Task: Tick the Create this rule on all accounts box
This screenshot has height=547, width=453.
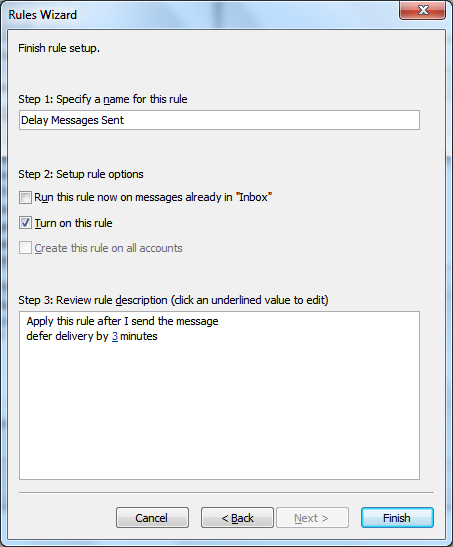Action: 25,248
